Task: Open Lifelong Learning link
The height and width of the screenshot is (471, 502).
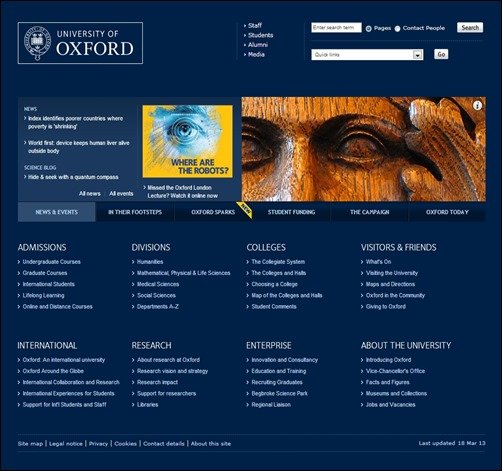Action: click(x=44, y=295)
